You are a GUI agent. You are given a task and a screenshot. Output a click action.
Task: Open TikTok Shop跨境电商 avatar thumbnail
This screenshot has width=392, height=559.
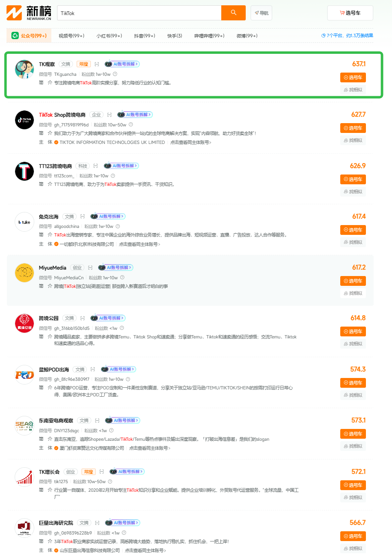coord(24,120)
